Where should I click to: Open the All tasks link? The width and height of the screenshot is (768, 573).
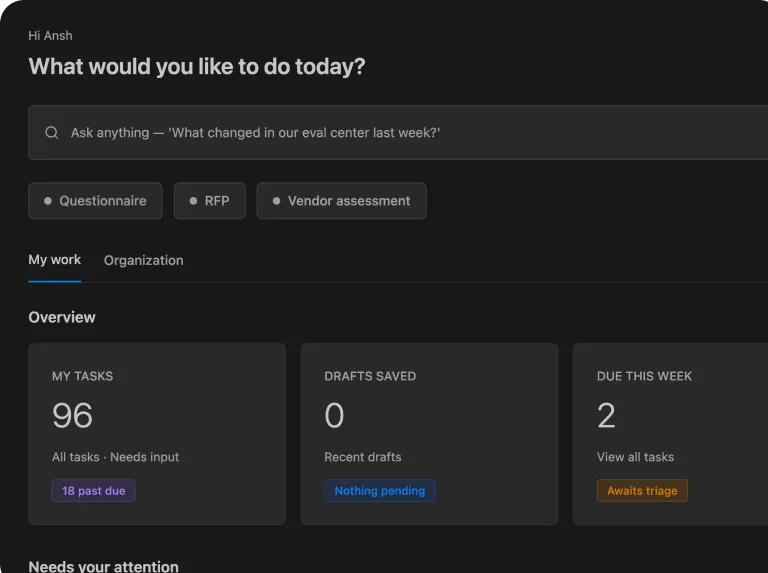pyautogui.click(x=75, y=457)
